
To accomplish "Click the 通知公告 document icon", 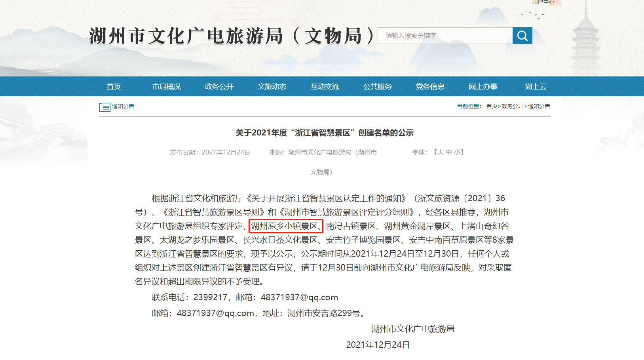I will pyautogui.click(x=105, y=107).
